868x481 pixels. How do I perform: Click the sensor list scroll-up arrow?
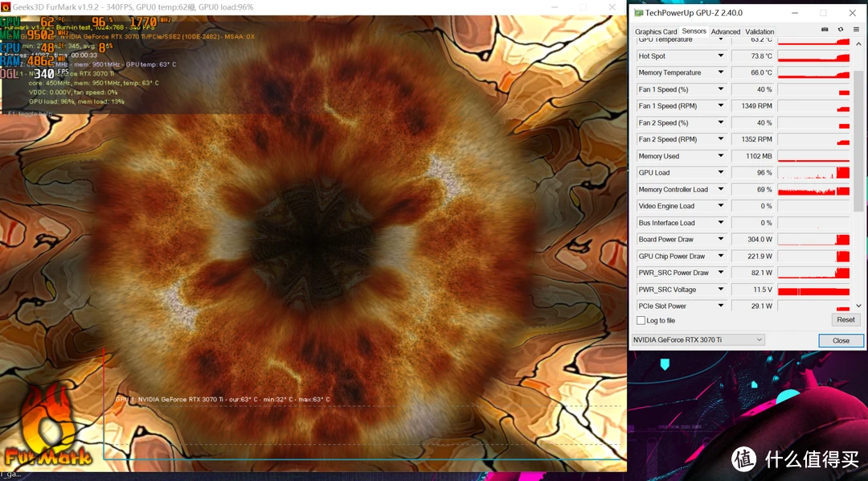pyautogui.click(x=858, y=43)
